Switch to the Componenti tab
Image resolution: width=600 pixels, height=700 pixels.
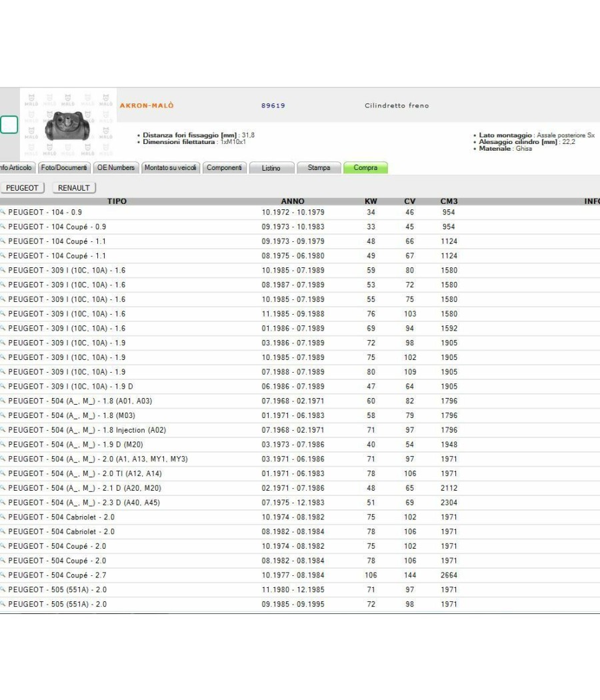click(224, 168)
